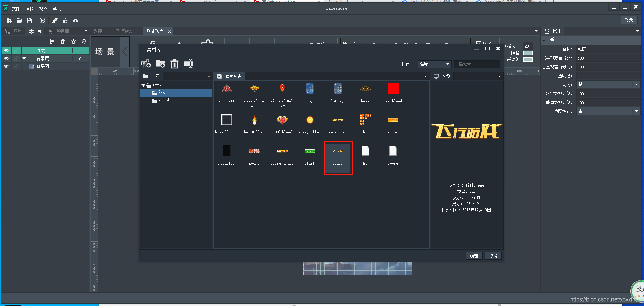Toggle lock on 背景图 item
The image size is (644, 306).
pyautogui.click(x=16, y=66)
